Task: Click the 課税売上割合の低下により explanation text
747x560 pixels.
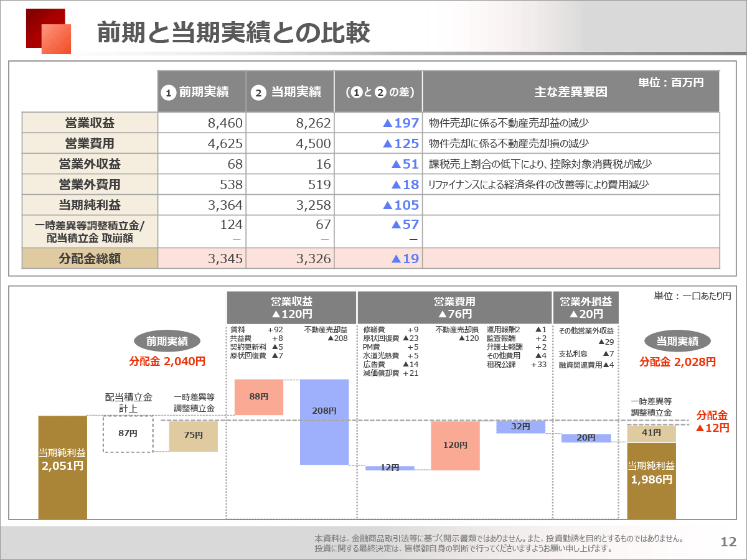Action: point(540,164)
